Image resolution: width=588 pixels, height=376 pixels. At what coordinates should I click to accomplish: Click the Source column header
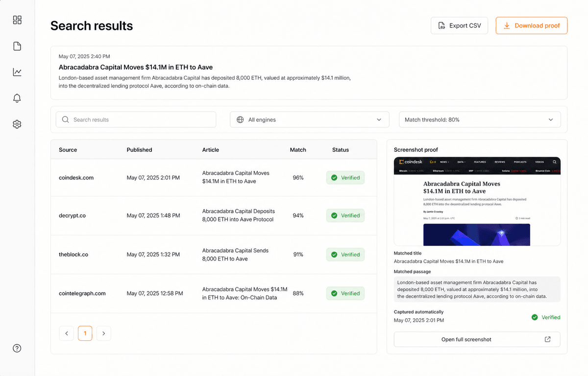pyautogui.click(x=68, y=150)
